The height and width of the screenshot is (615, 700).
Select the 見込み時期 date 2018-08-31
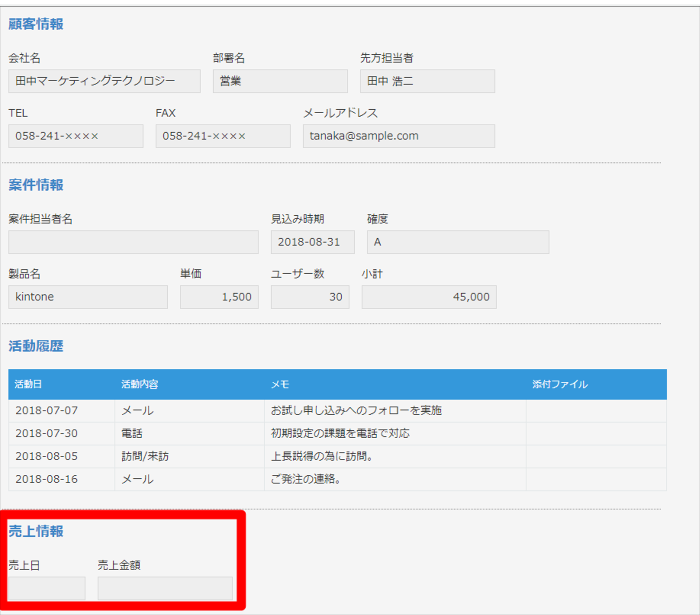point(312,242)
